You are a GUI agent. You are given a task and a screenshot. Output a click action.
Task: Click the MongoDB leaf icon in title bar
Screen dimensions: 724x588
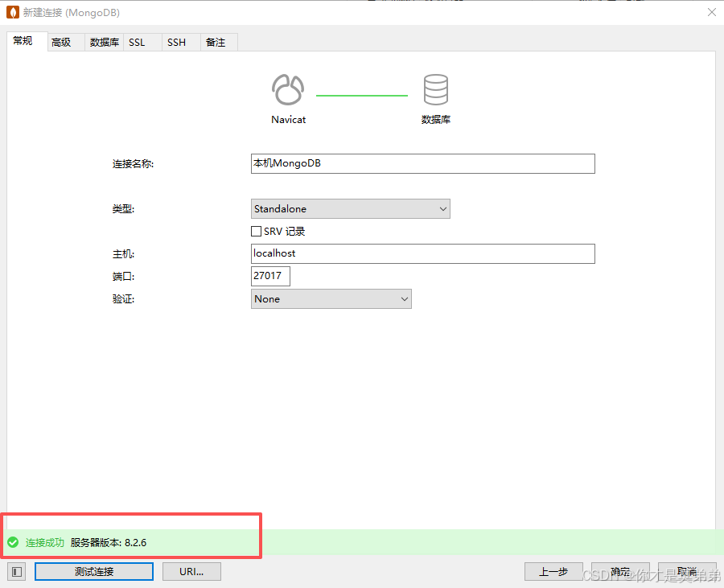point(13,12)
